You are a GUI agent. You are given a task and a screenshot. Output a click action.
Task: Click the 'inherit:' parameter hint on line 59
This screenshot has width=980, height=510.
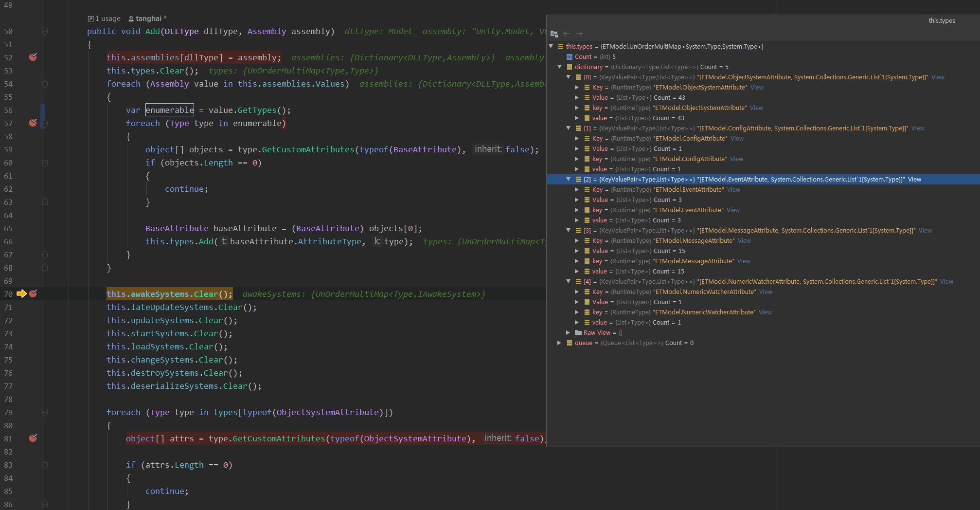click(x=488, y=149)
